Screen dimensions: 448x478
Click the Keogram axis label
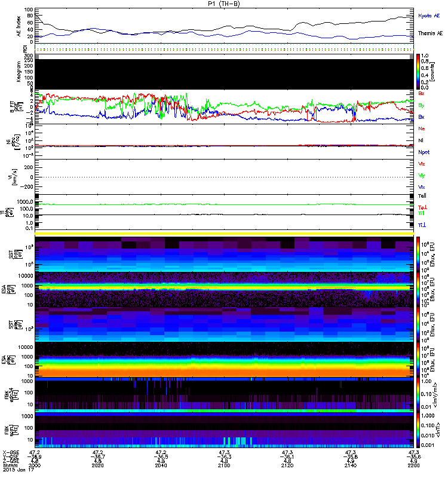coord(19,72)
